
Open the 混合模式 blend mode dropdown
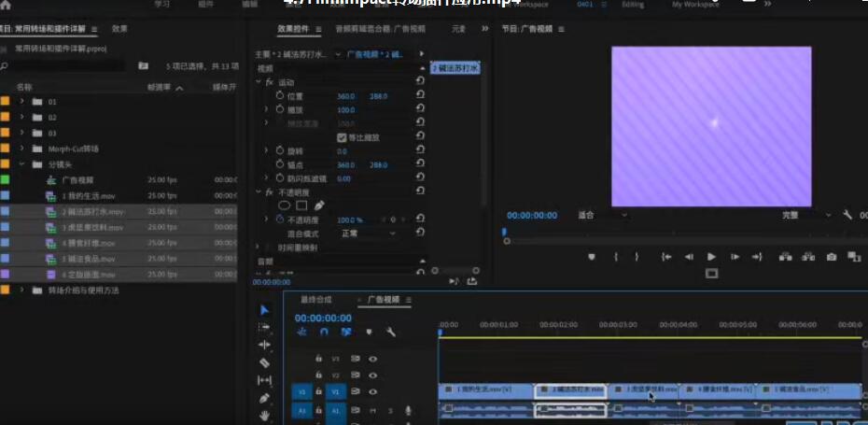tap(367, 234)
